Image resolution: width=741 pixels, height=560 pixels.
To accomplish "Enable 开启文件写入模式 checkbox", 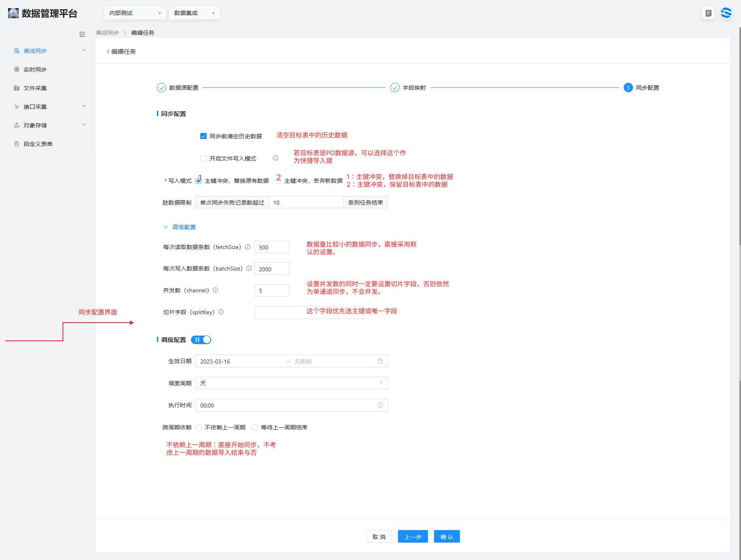I will pos(203,158).
